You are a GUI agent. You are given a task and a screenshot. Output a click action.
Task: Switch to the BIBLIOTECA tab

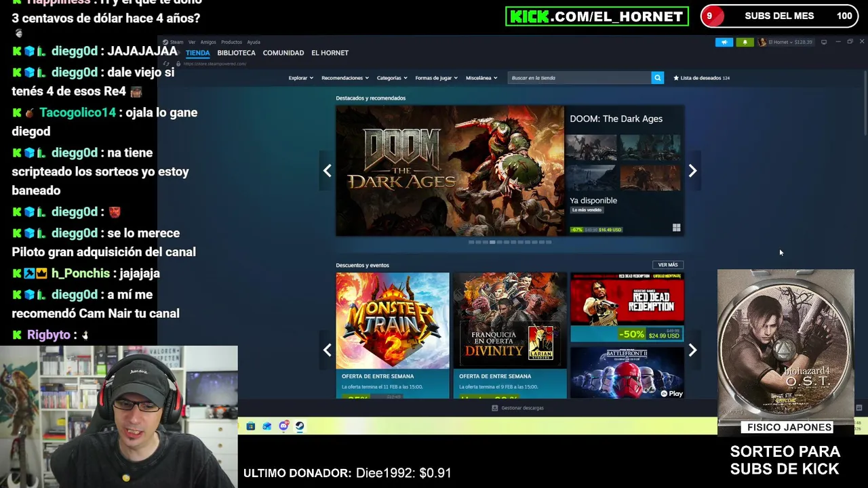tap(236, 53)
